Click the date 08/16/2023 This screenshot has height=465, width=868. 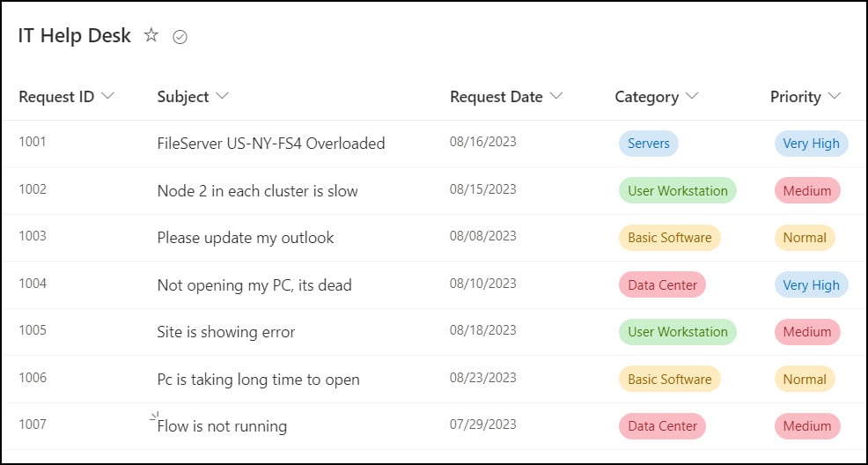482,142
